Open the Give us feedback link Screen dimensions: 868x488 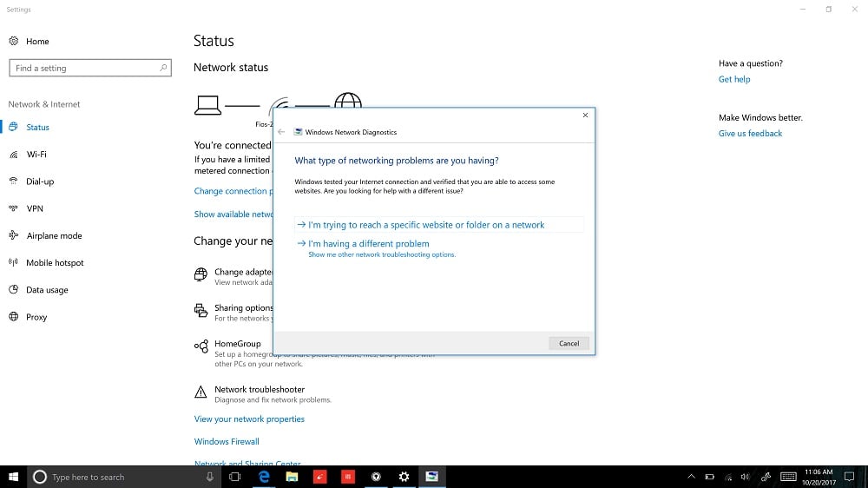click(750, 134)
